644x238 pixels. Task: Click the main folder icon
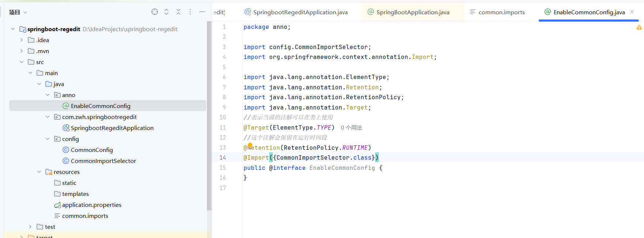point(40,73)
